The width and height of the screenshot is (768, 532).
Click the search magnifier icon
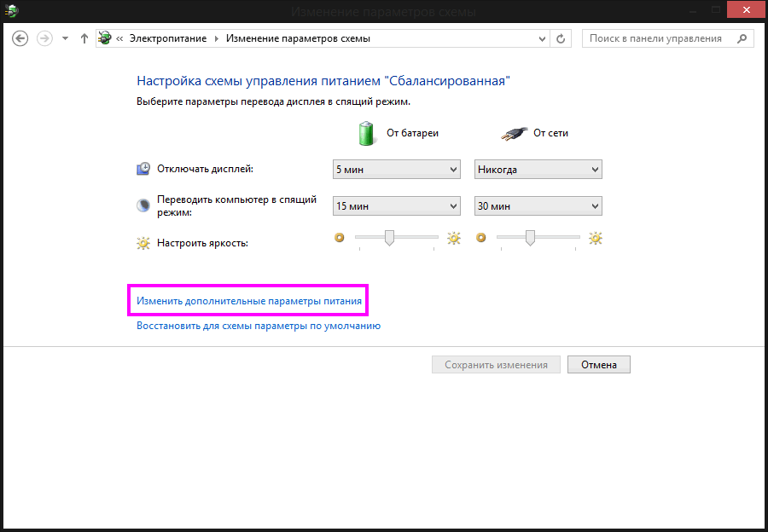point(742,38)
